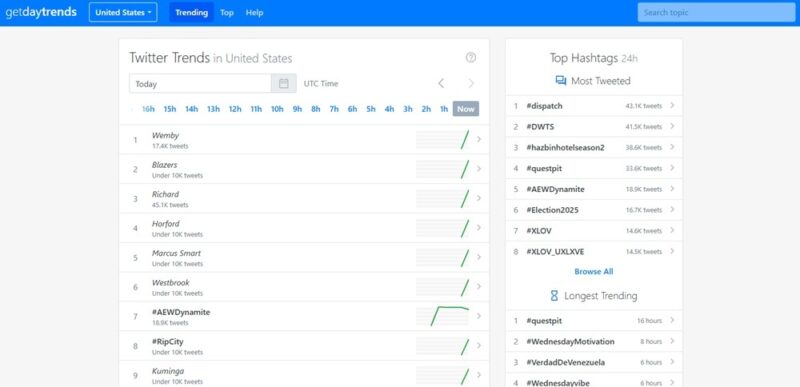Select the 3h time tab
The width and height of the screenshot is (800, 387).
tap(408, 109)
